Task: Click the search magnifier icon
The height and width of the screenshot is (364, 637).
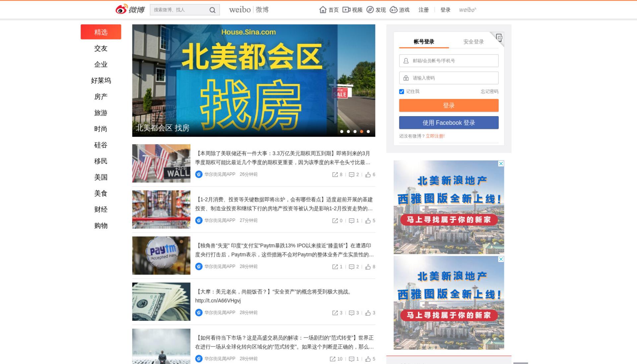Action: click(212, 10)
